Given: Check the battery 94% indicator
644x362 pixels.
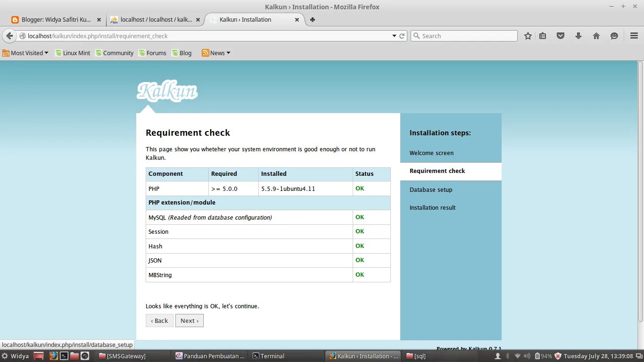Looking at the screenshot, I should (x=543, y=356).
